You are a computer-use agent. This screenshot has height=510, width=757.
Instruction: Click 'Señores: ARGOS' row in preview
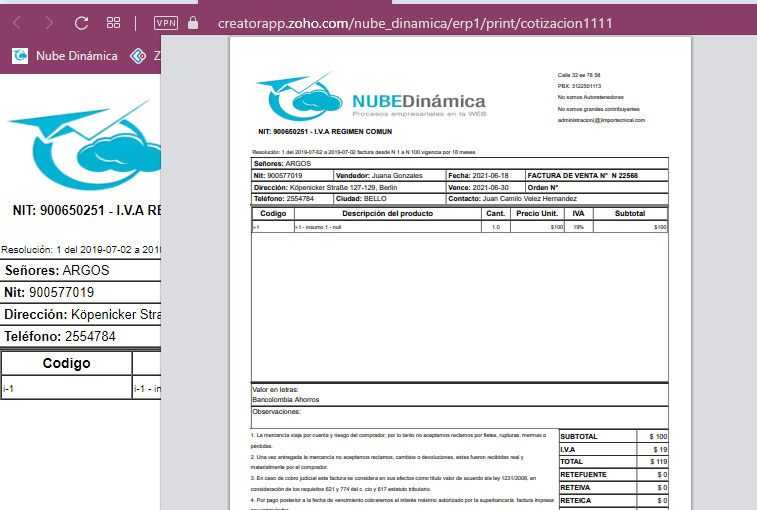pyautogui.click(x=460, y=163)
